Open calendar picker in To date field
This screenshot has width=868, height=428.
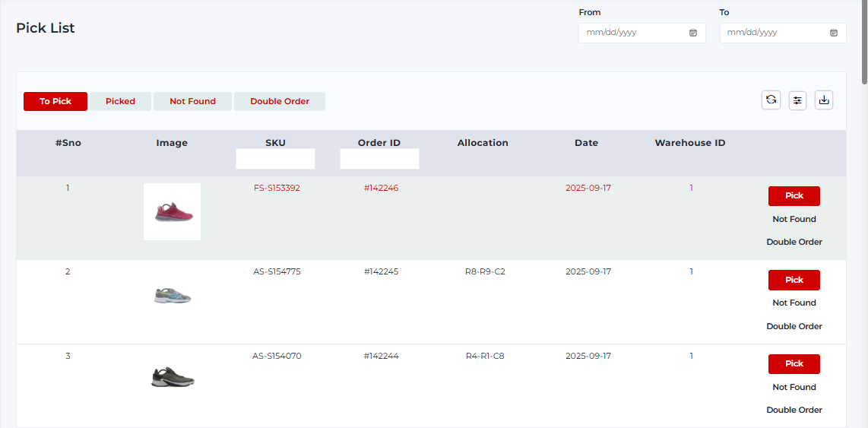834,33
